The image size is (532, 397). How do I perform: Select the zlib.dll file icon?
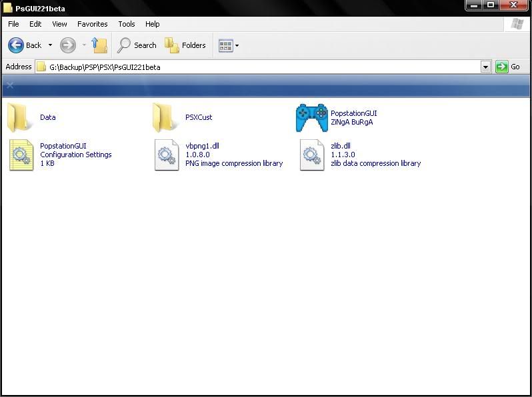coord(311,155)
